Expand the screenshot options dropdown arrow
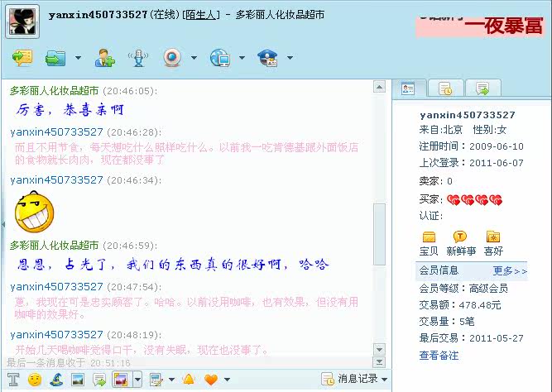Screen dimensions: 552x392 (x=137, y=380)
